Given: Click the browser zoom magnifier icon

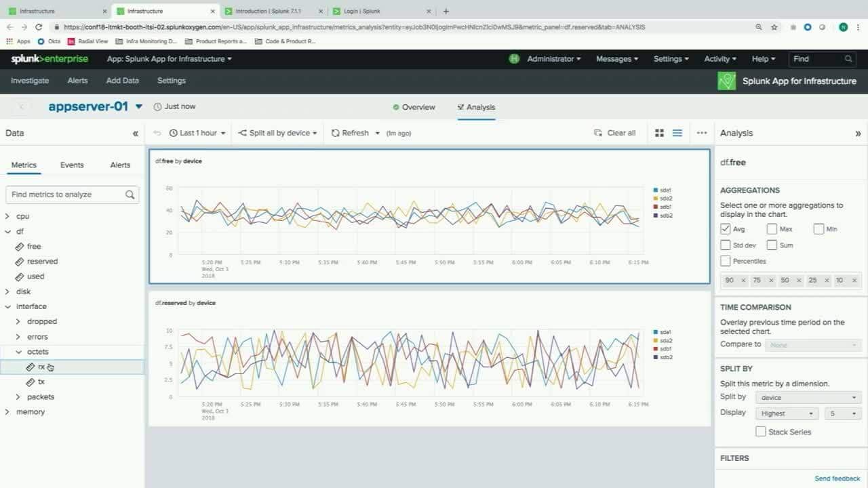Looking at the screenshot, I should [x=758, y=27].
